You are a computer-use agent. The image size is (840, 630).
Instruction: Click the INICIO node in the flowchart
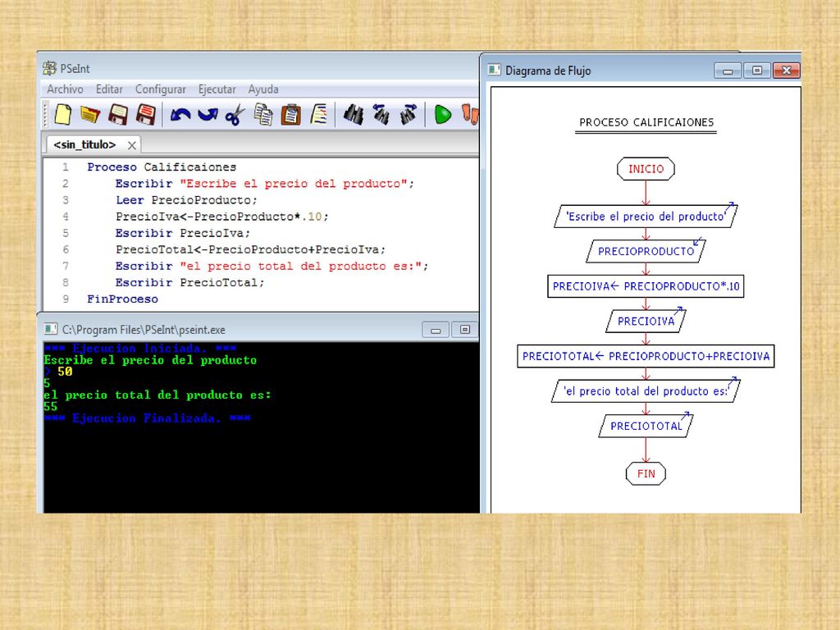(x=646, y=169)
